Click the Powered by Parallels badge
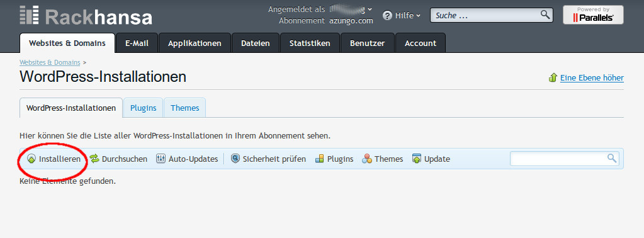The width and height of the screenshot is (644, 238). click(x=593, y=15)
